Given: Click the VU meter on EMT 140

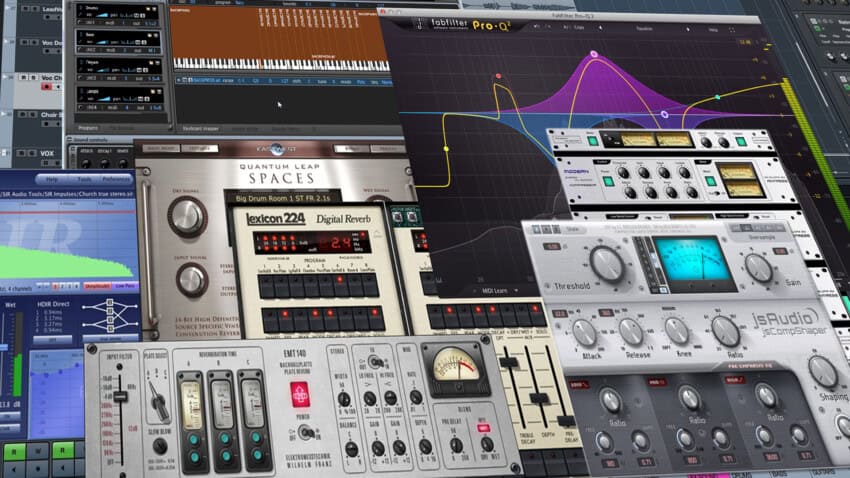Looking at the screenshot, I should pyautogui.click(x=455, y=371).
